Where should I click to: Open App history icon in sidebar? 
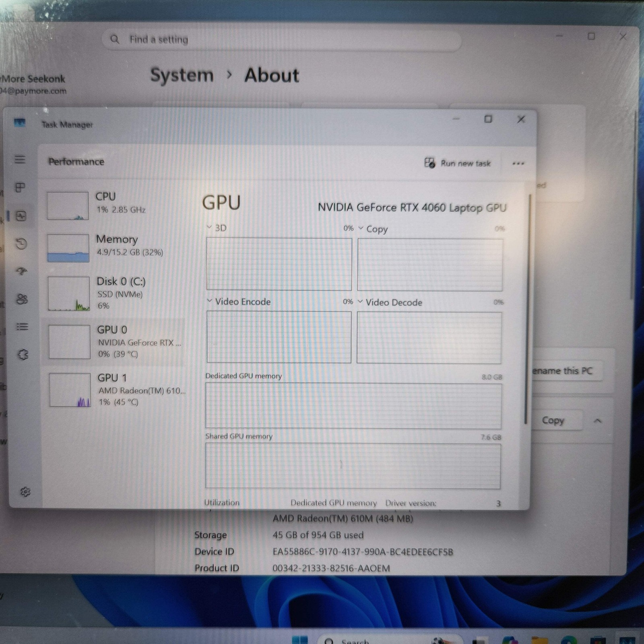[x=21, y=244]
